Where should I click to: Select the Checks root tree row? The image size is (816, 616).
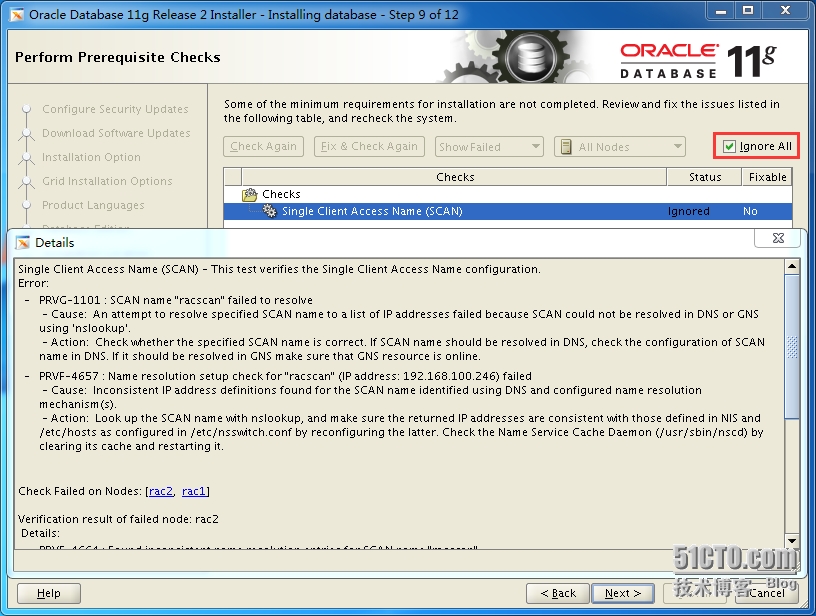[508, 195]
